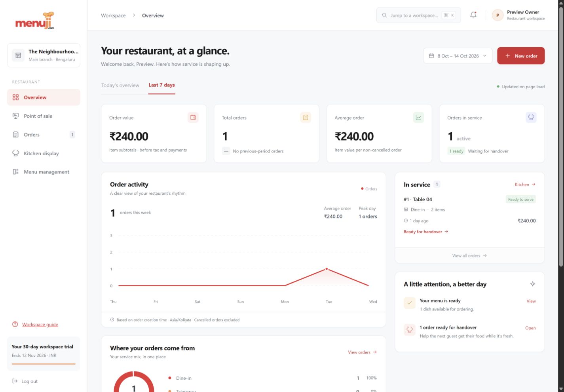Click the checkmark icon beside Your menu is ready
This screenshot has height=392, width=564.
coord(410,303)
